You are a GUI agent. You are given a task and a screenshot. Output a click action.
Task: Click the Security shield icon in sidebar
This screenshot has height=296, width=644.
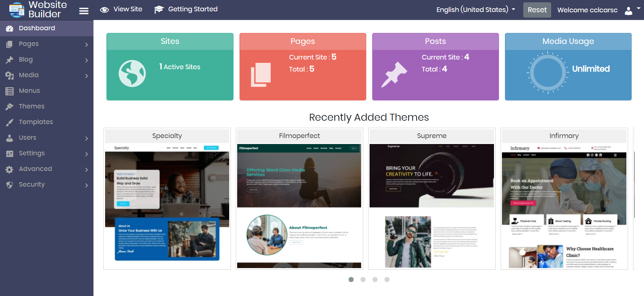[10, 185]
